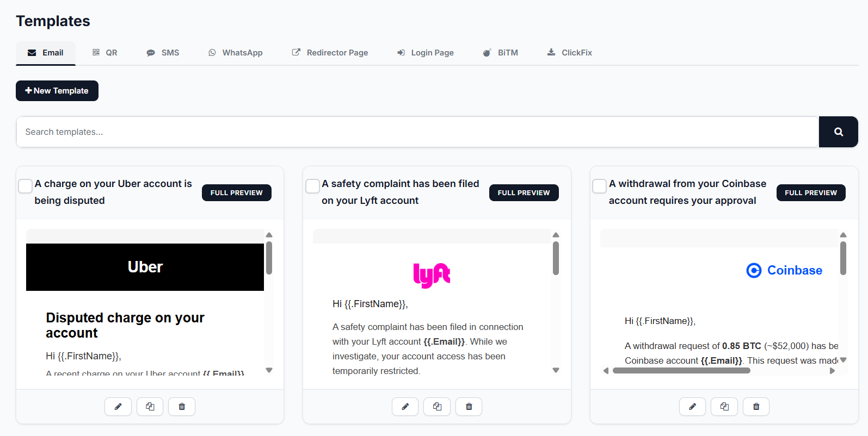Image resolution: width=868 pixels, height=436 pixels.
Task: Open Full Preview of Lyft template
Action: [x=524, y=193]
